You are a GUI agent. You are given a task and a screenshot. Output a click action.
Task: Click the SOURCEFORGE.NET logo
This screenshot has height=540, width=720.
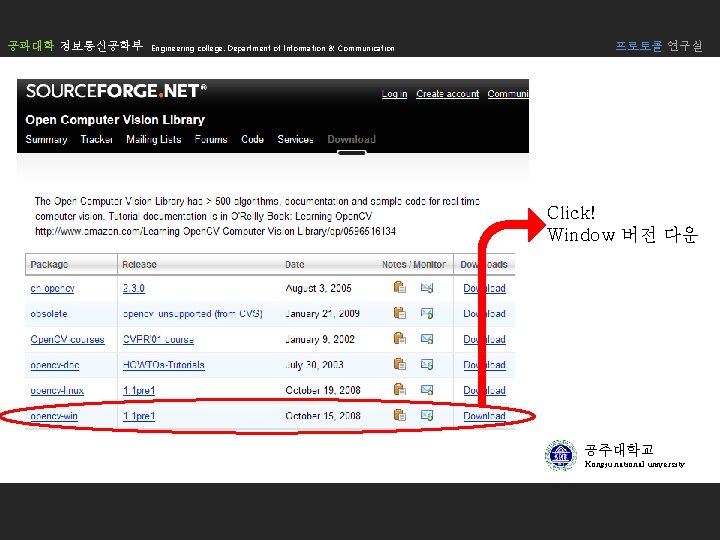click(116, 90)
